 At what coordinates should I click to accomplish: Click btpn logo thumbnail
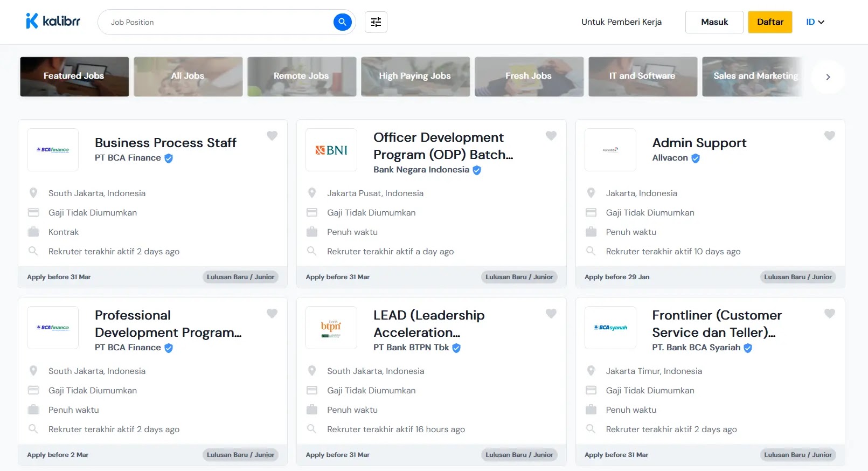tap(331, 328)
